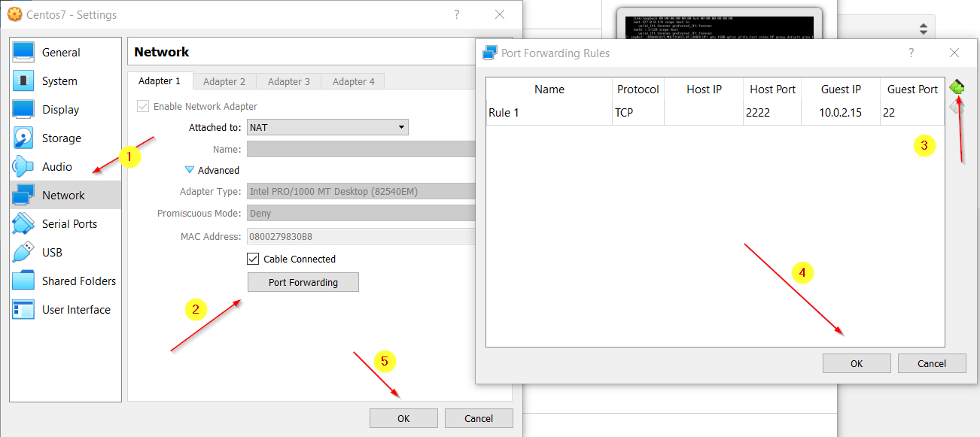
Task: Select the Network category icon
Action: click(23, 195)
